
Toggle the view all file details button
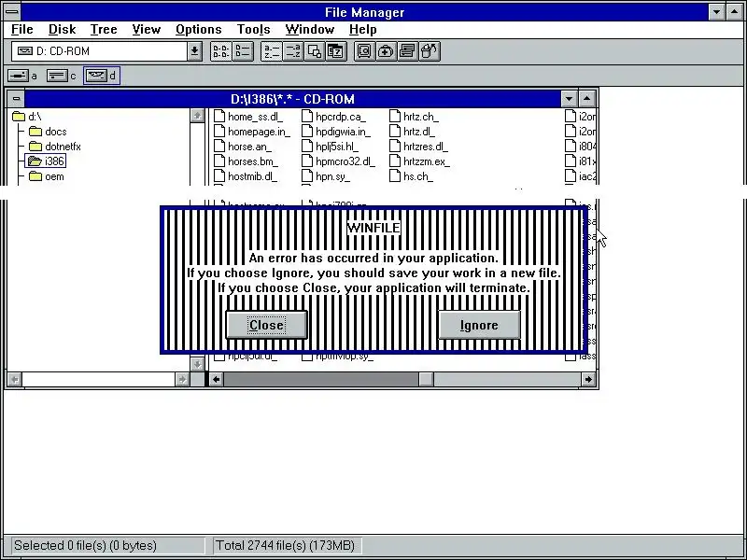243,51
